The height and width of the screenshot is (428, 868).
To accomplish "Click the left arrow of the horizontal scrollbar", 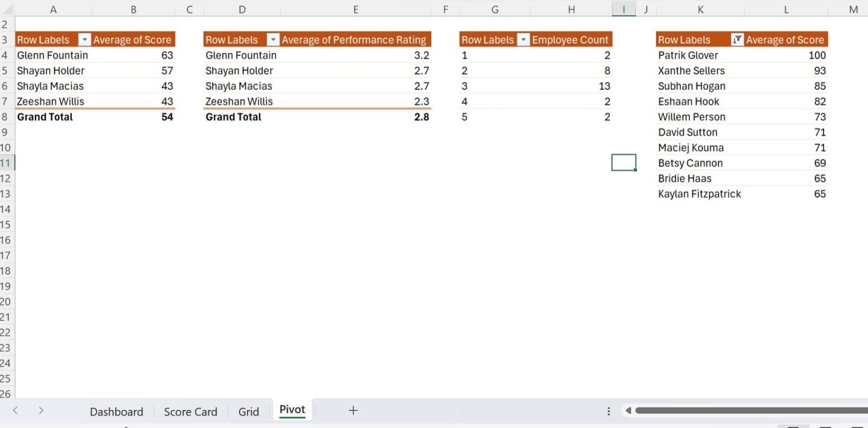I will pos(629,411).
